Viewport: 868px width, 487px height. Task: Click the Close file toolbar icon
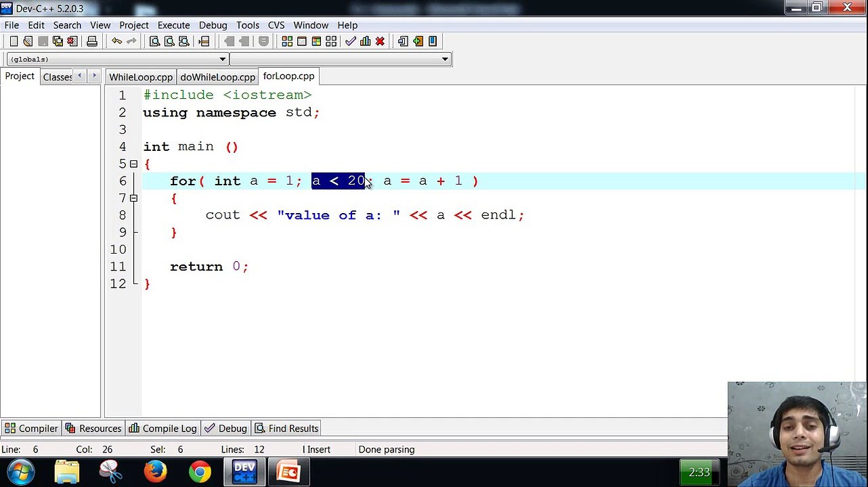[x=72, y=41]
